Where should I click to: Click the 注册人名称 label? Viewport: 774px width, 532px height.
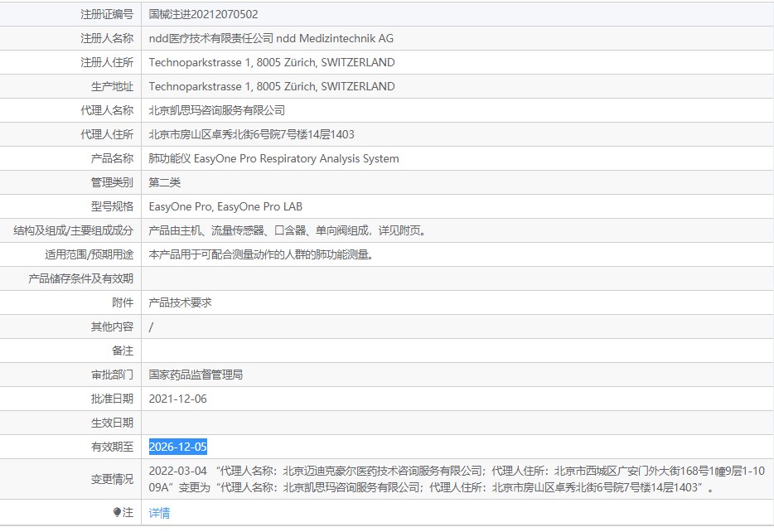[107, 38]
